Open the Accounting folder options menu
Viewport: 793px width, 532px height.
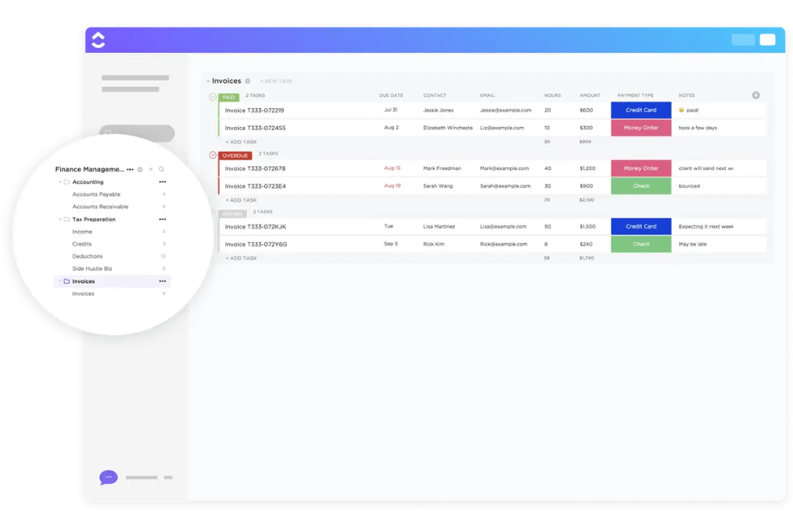(162, 182)
